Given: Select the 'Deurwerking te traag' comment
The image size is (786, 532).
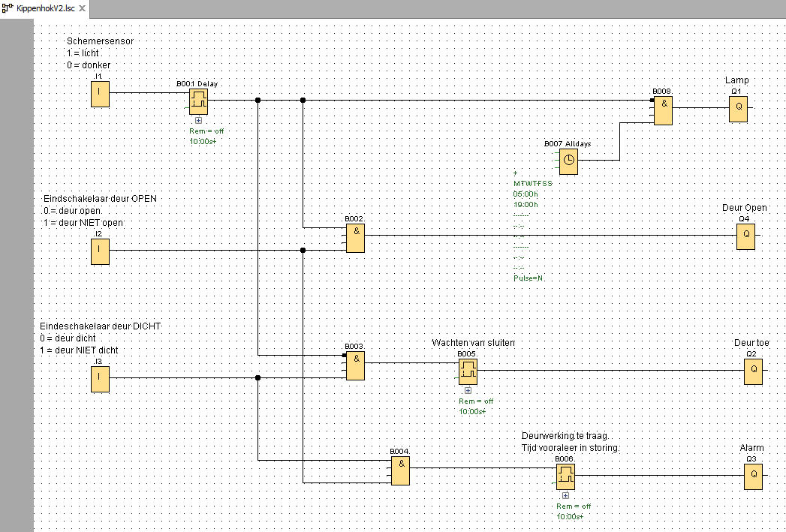Looking at the screenshot, I should [x=565, y=436].
